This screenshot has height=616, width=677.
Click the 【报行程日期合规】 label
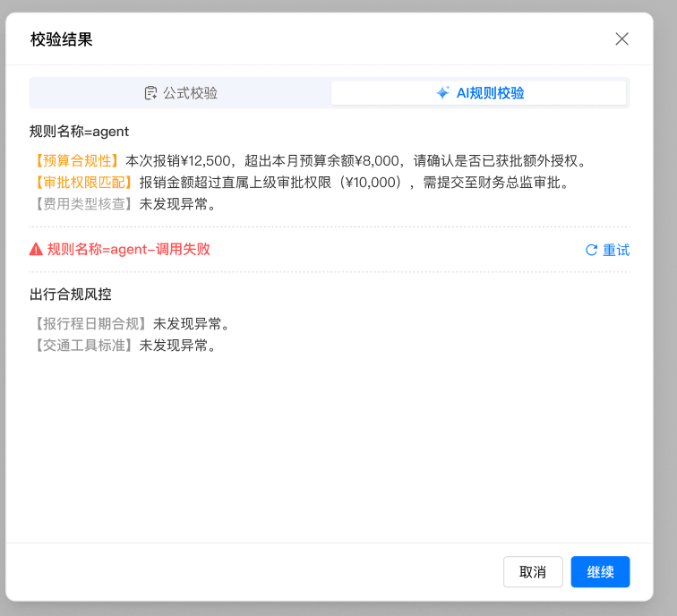[90, 323]
